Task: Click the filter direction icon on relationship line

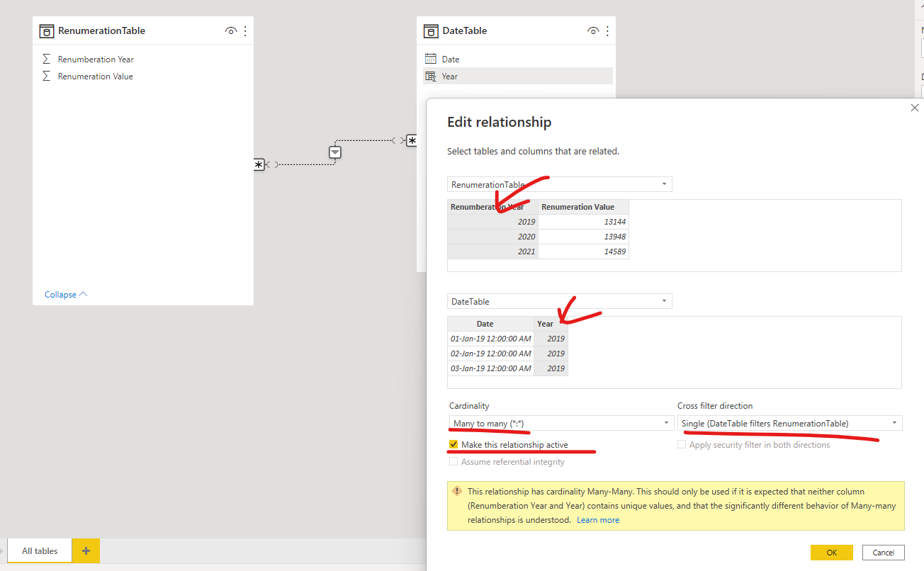Action: [x=335, y=152]
